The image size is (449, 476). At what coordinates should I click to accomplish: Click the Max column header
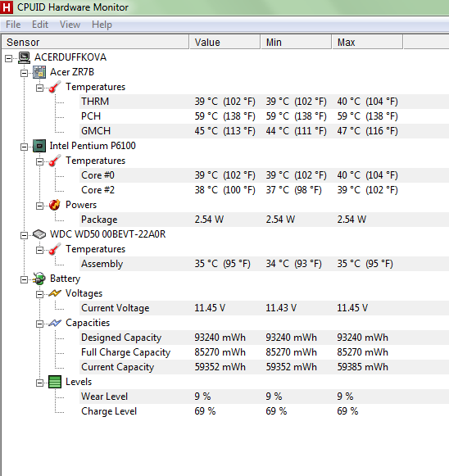pyautogui.click(x=368, y=42)
